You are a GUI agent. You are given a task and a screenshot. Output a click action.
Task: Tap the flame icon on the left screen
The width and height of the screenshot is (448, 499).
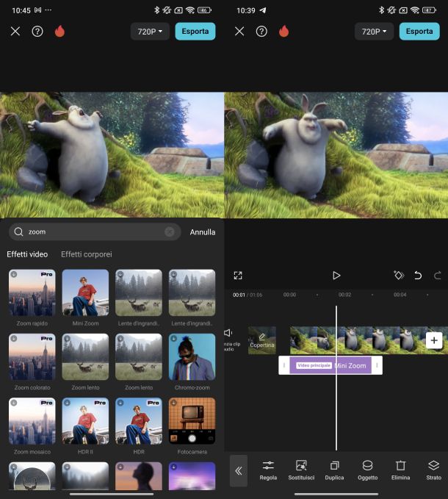pyautogui.click(x=59, y=31)
